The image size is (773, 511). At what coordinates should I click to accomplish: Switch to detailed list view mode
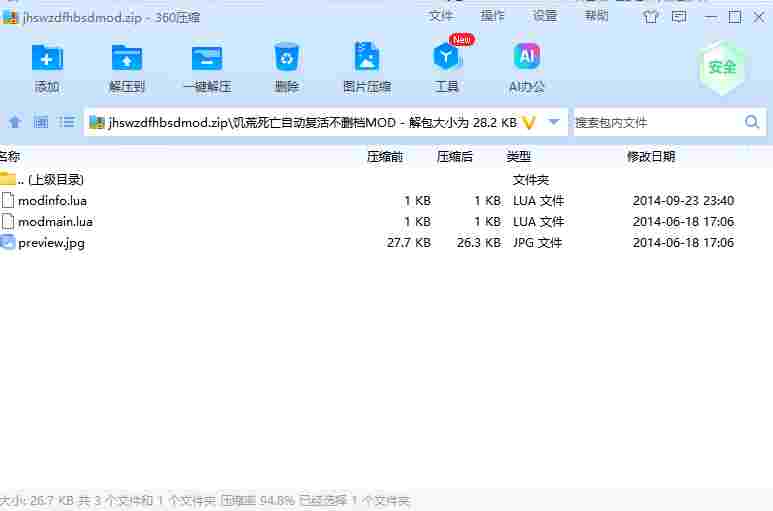coord(66,122)
